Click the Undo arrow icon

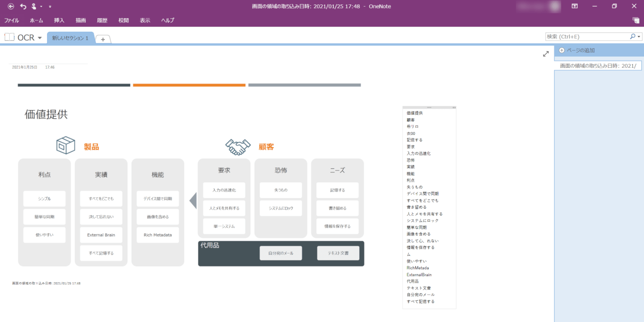(23, 6)
